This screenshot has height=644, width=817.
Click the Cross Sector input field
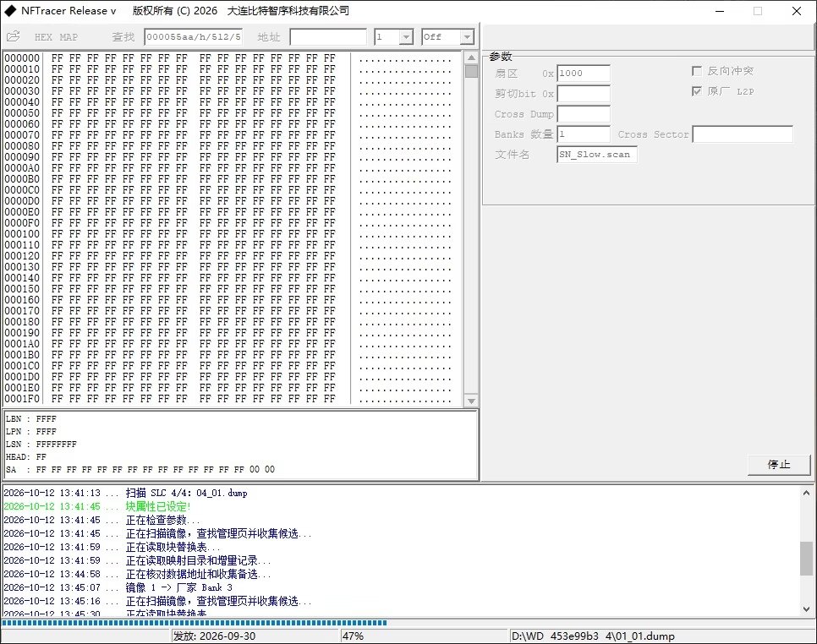pyautogui.click(x=743, y=134)
